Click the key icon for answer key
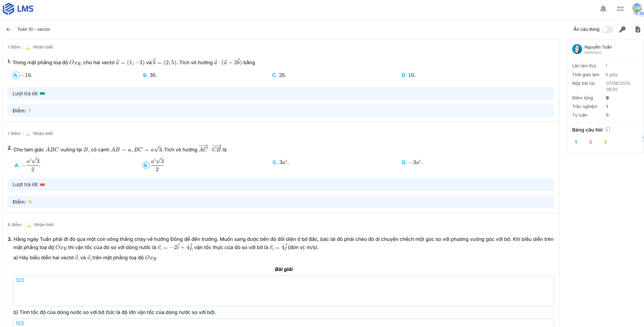The width and height of the screenshot is (644, 327). (x=622, y=29)
